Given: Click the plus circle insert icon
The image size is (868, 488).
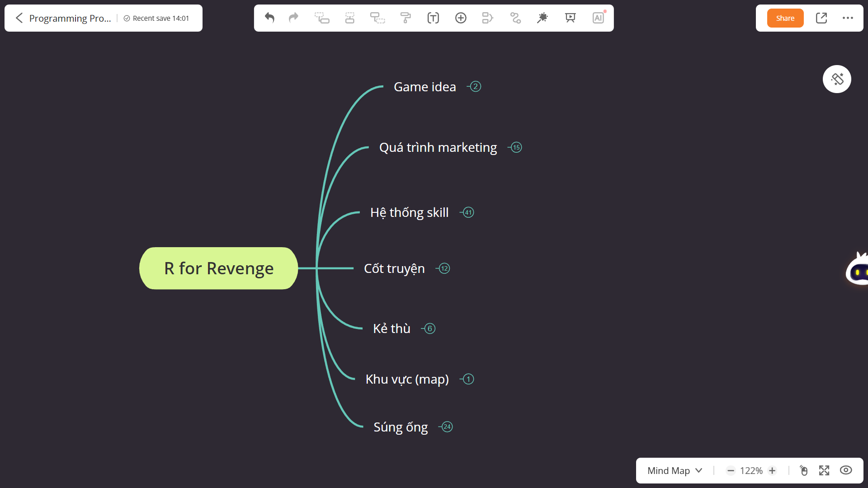Looking at the screenshot, I should 461,18.
